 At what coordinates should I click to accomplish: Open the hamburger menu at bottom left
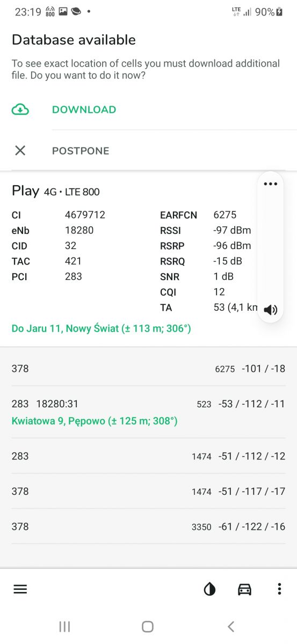(x=20, y=589)
